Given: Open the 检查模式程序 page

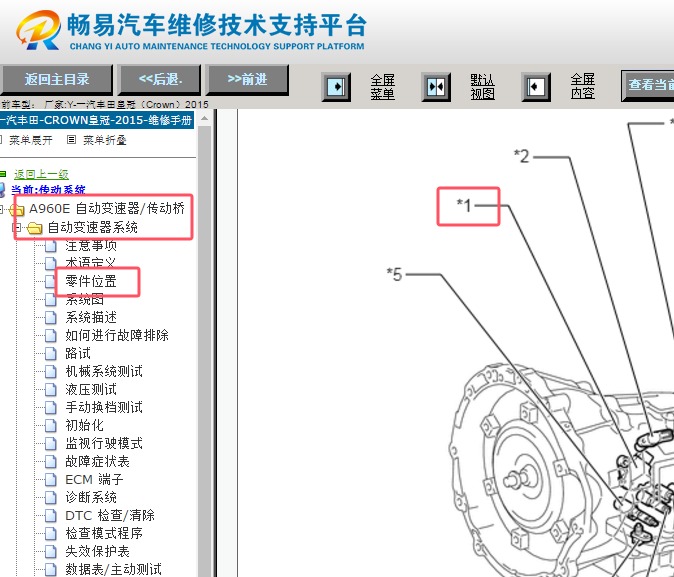Looking at the screenshot, I should pyautogui.click(x=104, y=533).
